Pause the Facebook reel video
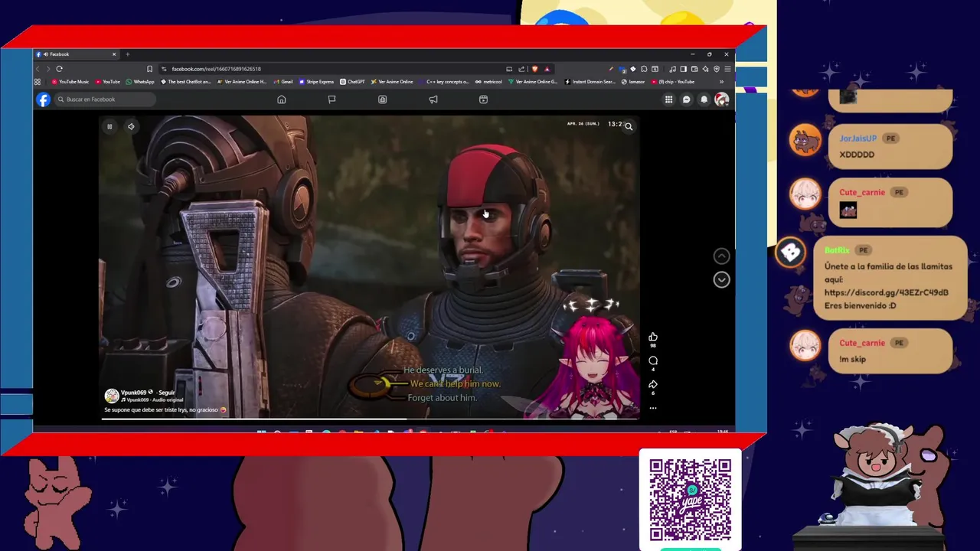 [x=109, y=126]
